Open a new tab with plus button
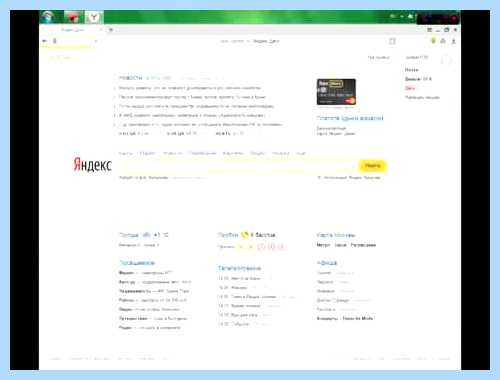 pyautogui.click(x=111, y=30)
